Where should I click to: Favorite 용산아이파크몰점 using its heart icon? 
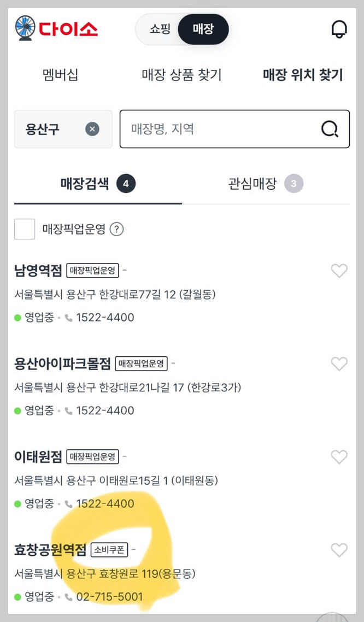(339, 364)
